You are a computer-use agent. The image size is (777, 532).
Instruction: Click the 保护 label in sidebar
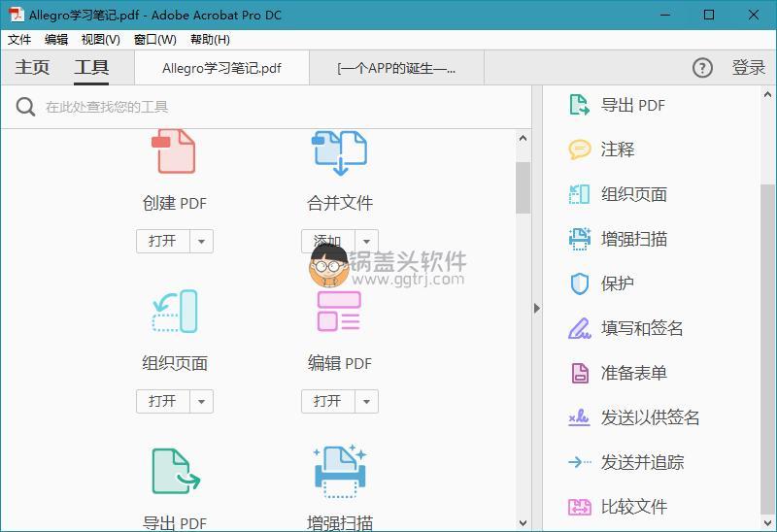618,283
